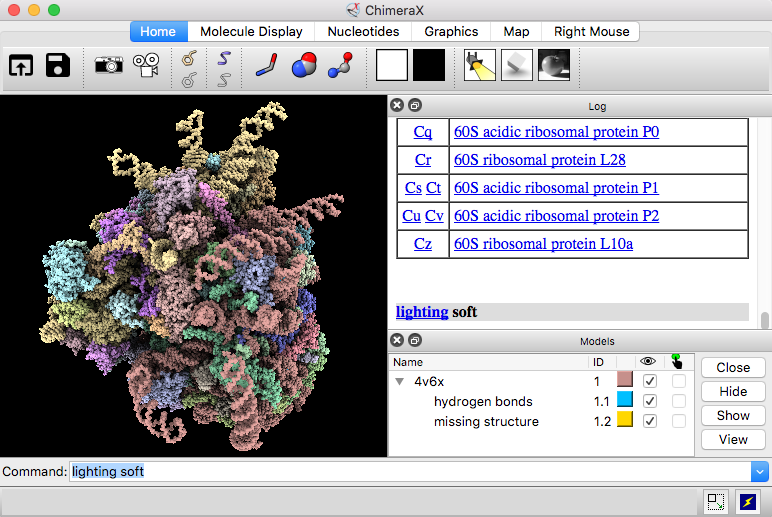Click the Save session floppy icon
Screen dimensions: 772x517
coord(57,65)
